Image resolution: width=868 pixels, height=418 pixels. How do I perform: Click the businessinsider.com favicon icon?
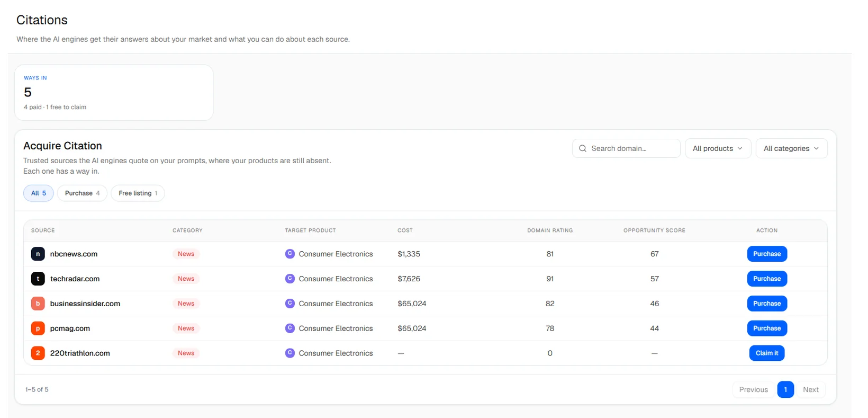pos(38,304)
